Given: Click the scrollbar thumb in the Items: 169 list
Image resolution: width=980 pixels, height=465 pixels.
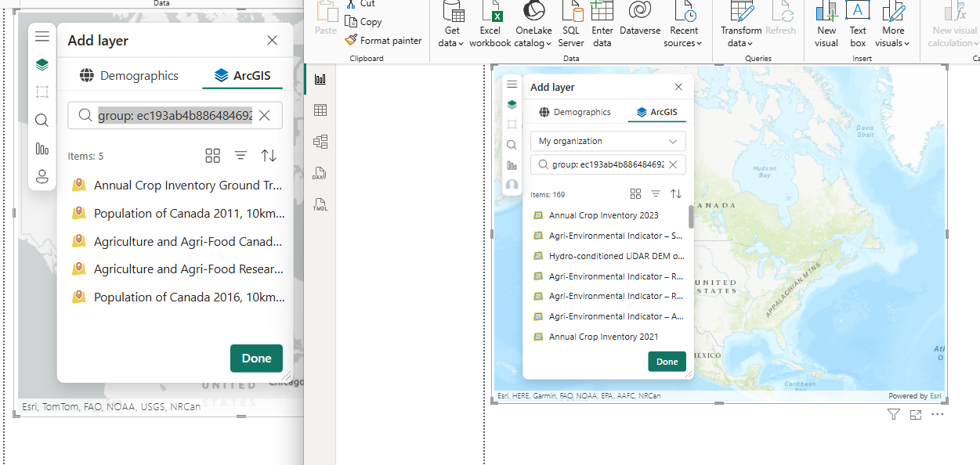Looking at the screenshot, I should pos(691,216).
